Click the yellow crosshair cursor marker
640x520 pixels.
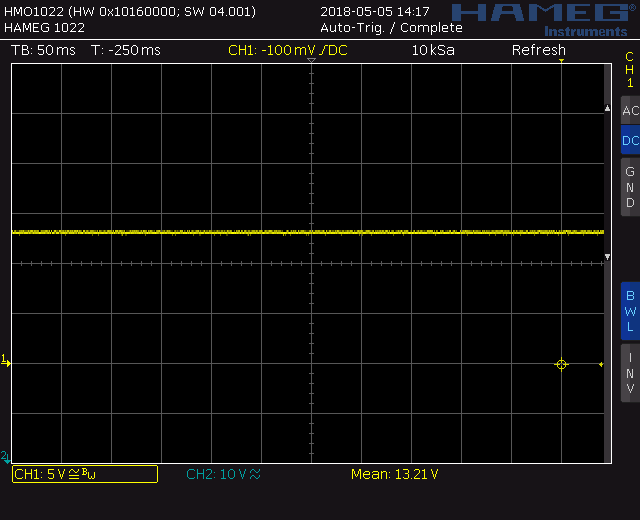click(x=561, y=365)
